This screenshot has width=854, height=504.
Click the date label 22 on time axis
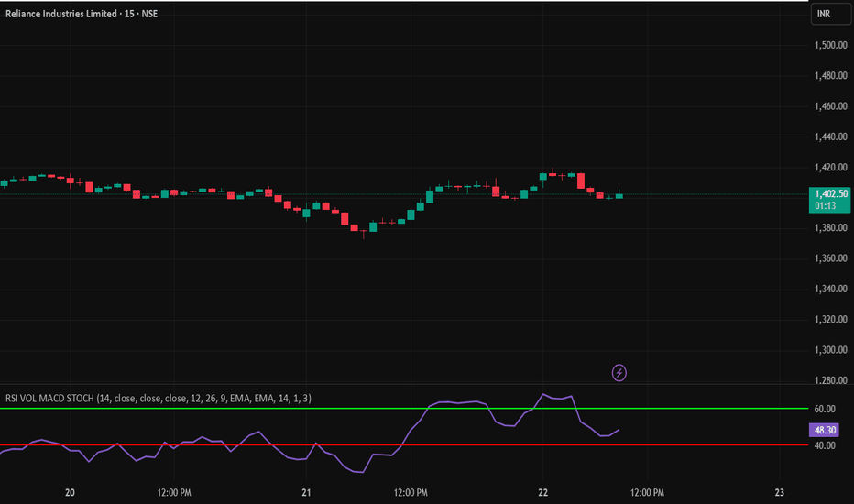click(x=543, y=493)
